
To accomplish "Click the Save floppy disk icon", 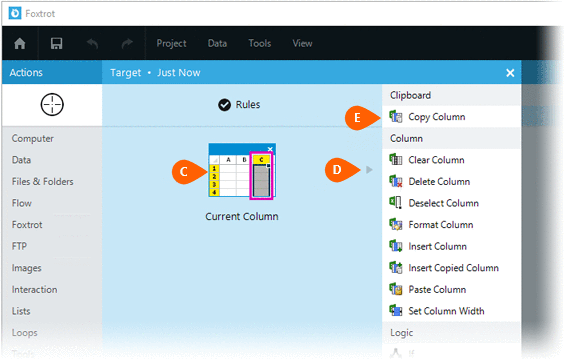I will point(56,43).
